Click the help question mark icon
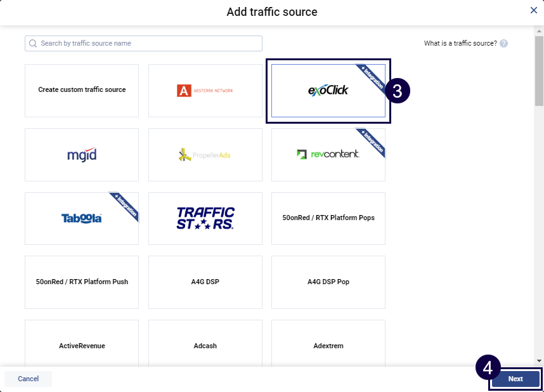This screenshot has width=544, height=392. pyautogui.click(x=503, y=44)
